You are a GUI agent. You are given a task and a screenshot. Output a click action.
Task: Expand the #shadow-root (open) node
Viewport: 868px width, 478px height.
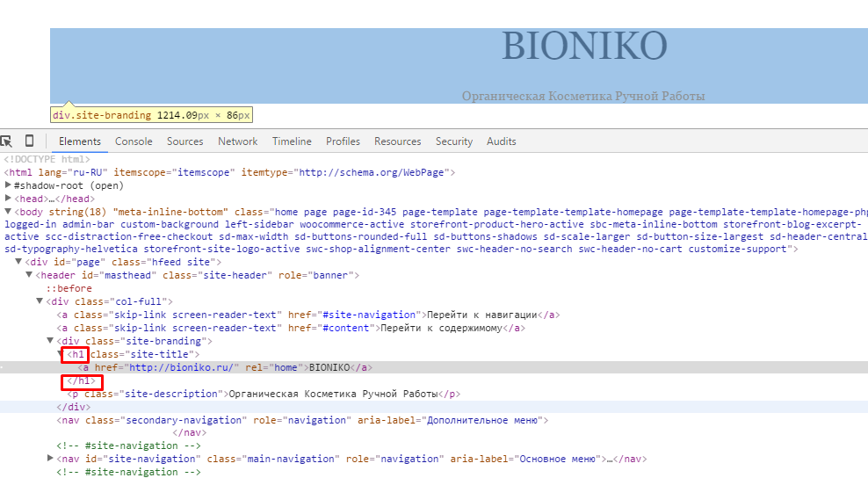coord(8,185)
